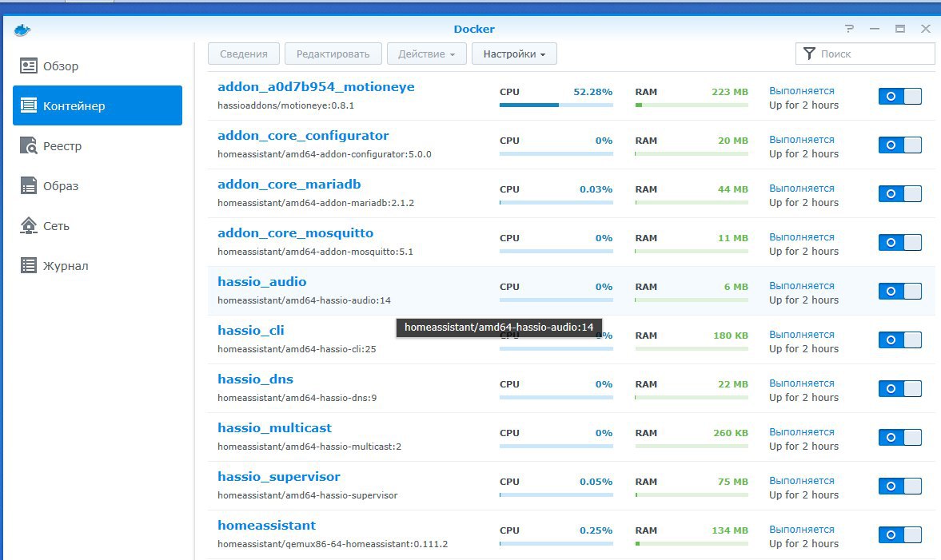
Task: Click the Контейнер list icon in sidebar
Action: point(28,105)
